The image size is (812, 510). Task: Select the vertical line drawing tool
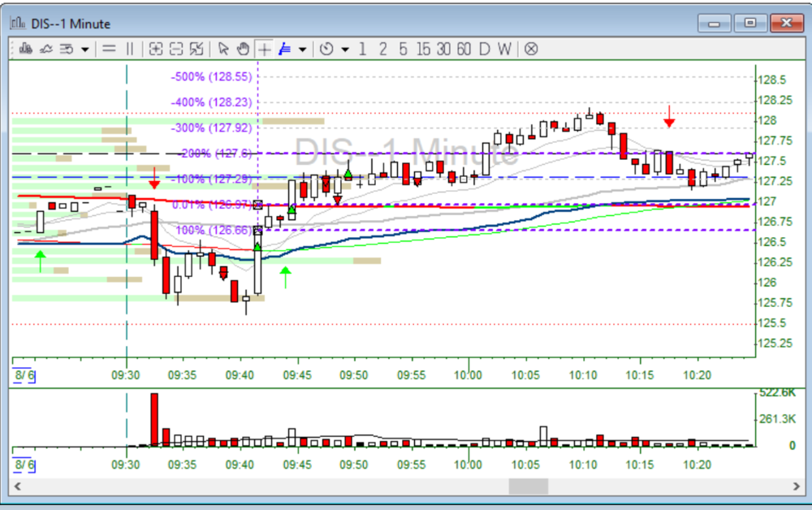(x=129, y=49)
